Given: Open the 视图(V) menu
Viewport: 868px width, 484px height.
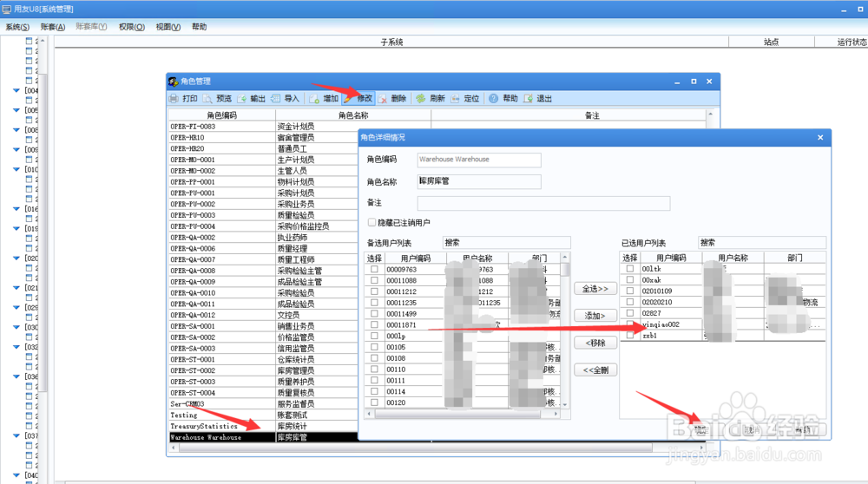Looking at the screenshot, I should [x=168, y=27].
